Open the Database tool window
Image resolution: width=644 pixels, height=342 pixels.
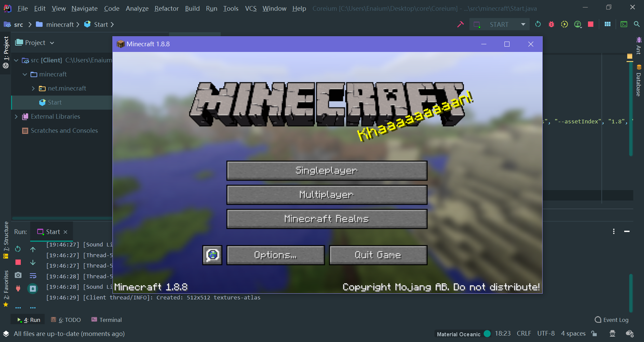(639, 81)
